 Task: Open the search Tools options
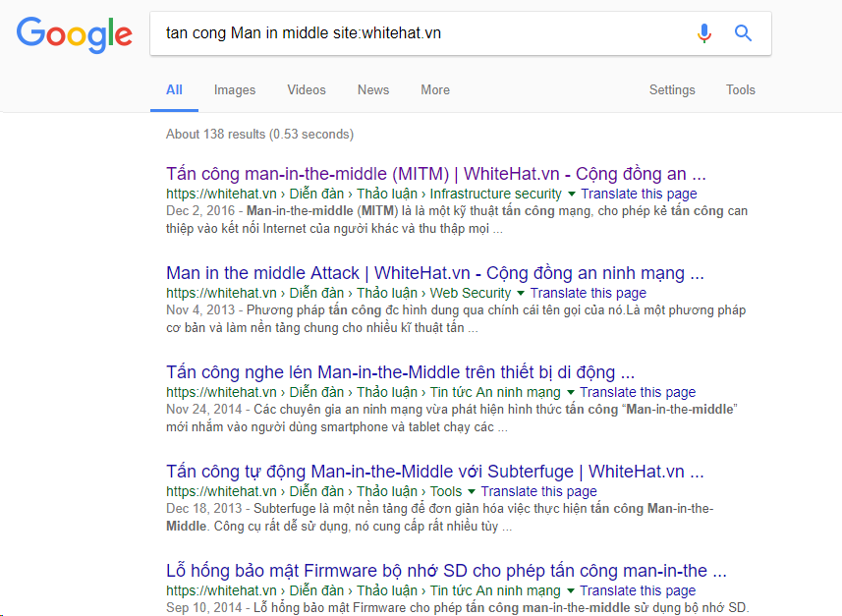[741, 89]
